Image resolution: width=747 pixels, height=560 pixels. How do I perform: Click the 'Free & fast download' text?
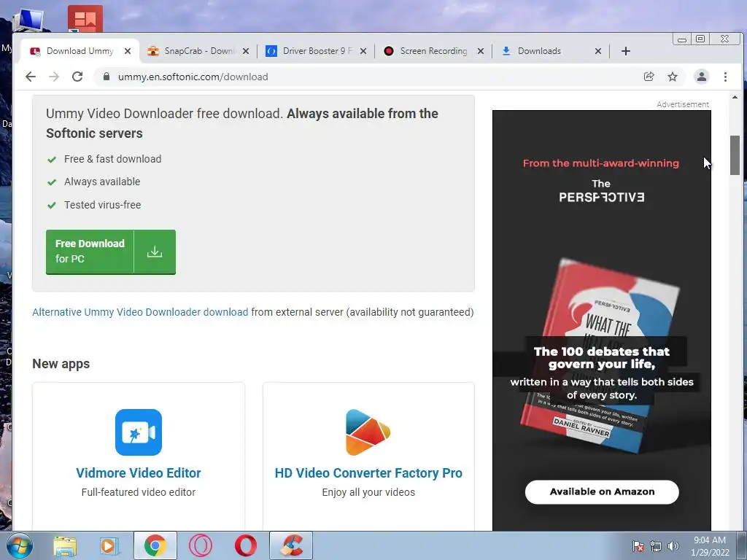click(x=112, y=159)
